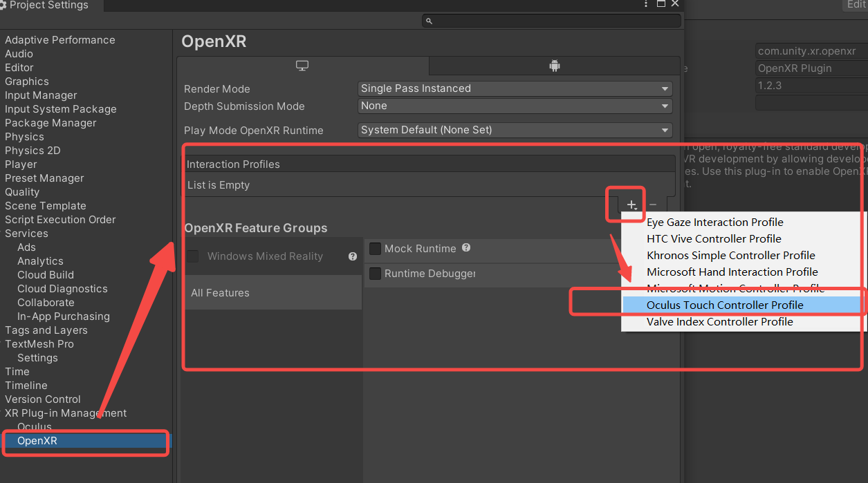Screen dimensions: 868x483
Task: Open Editor settings category
Action: pyautogui.click(x=19, y=68)
